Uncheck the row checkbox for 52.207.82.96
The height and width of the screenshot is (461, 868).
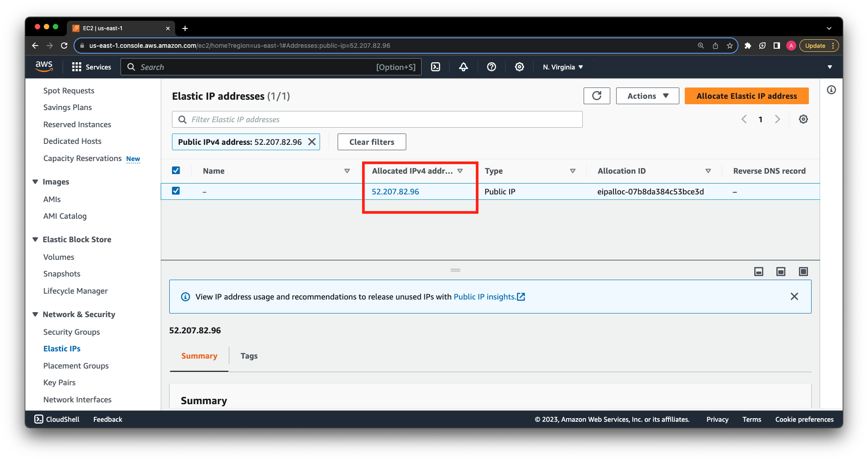point(176,191)
